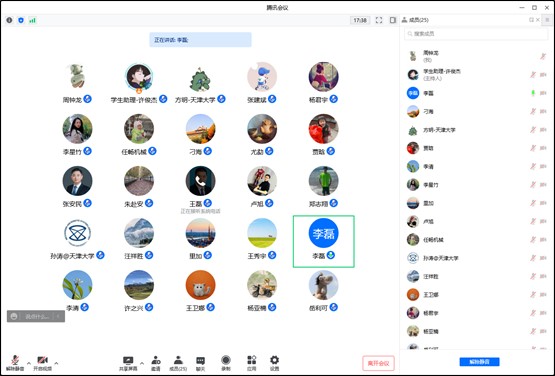Turn on camera with 开启视频 button
The height and width of the screenshot is (376, 555).
(x=42, y=363)
